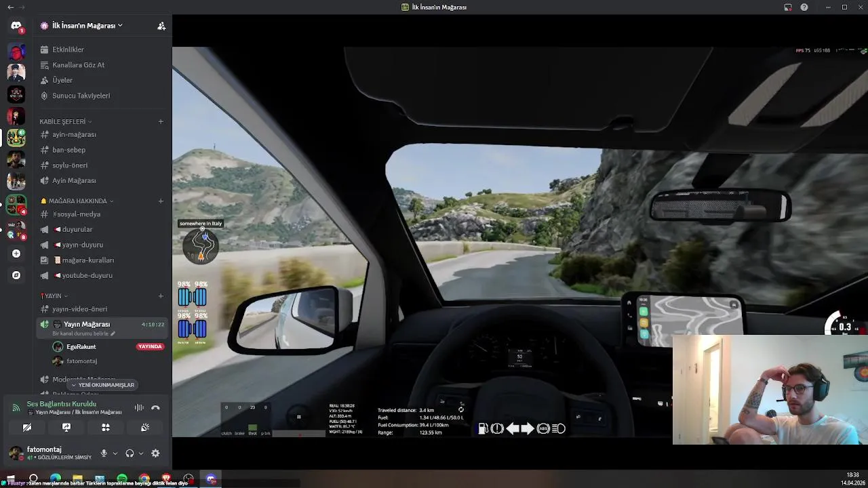
Task: Collapse the YAYIN category
Action: [x=54, y=296]
